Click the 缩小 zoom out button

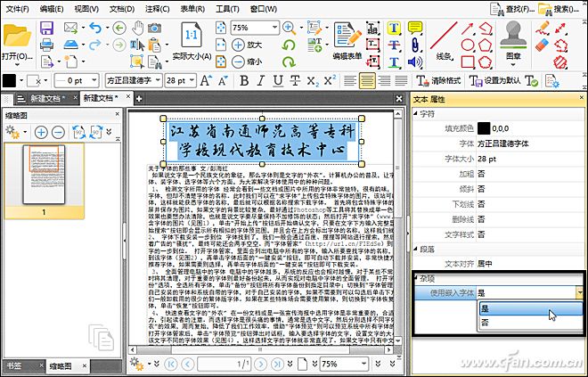247,61
